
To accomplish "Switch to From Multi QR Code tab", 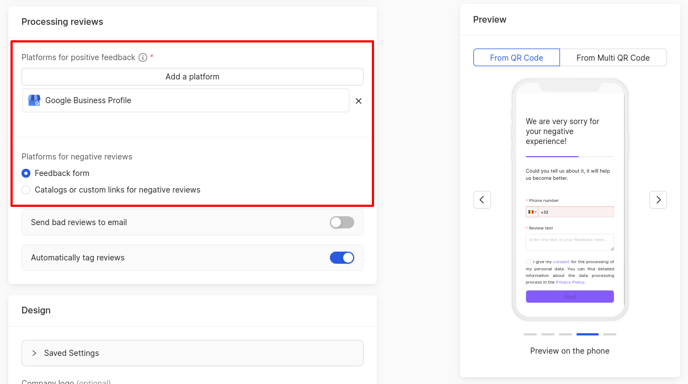I will click(613, 57).
